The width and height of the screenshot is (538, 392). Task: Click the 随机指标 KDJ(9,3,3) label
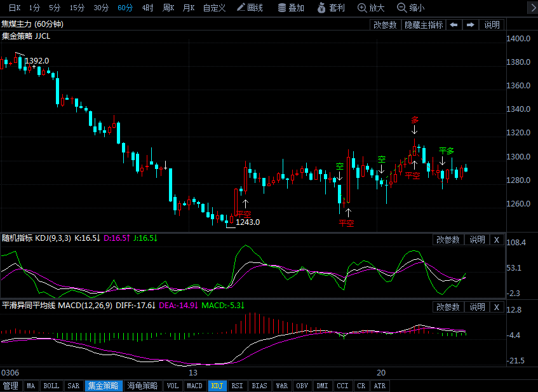(36, 238)
